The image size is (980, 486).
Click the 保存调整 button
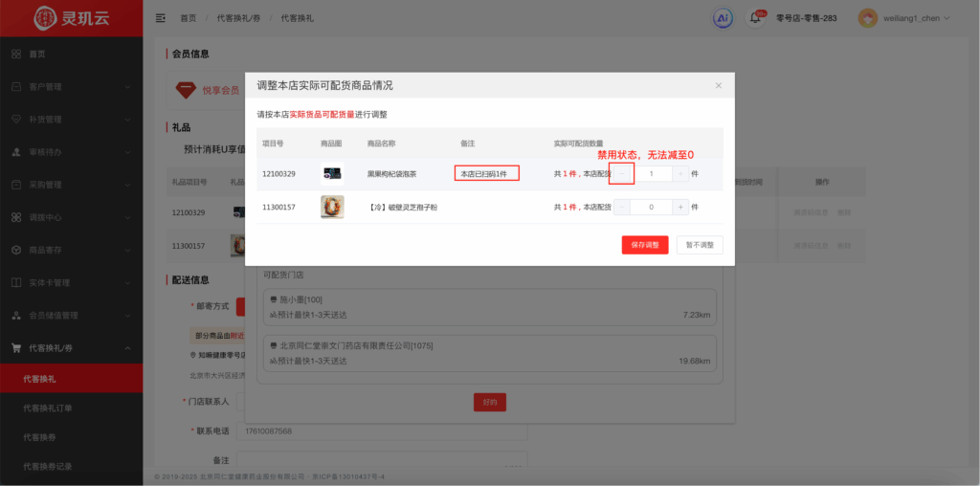[x=644, y=245]
